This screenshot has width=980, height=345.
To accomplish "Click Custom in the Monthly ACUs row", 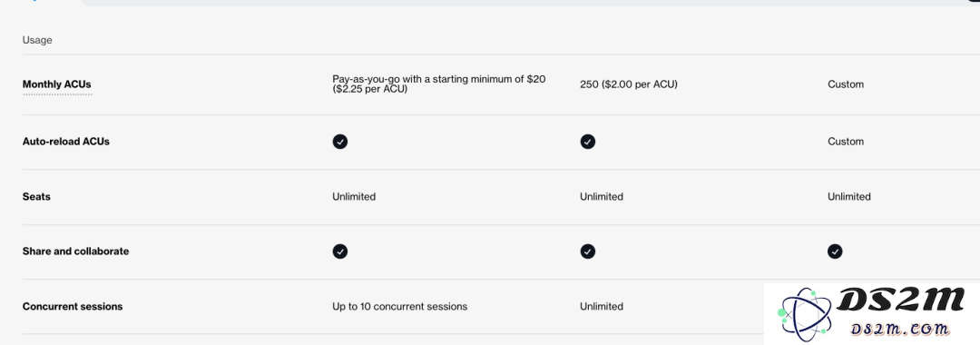I will tap(846, 84).
